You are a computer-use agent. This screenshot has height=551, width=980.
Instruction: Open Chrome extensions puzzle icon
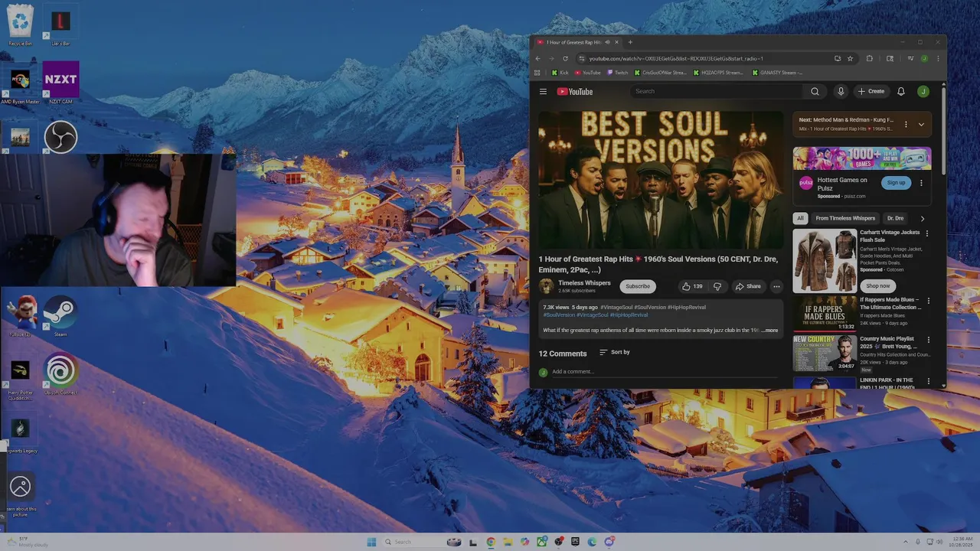tap(869, 58)
